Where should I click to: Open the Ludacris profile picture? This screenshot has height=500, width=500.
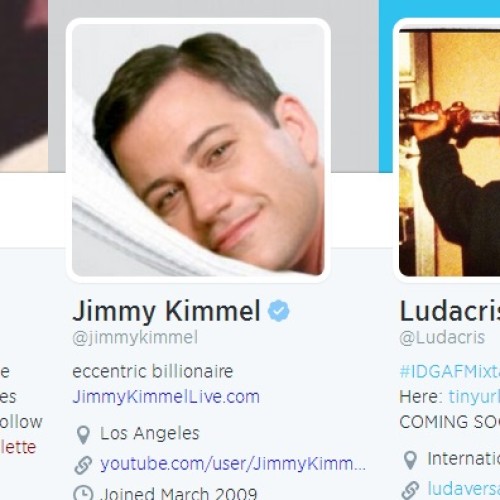pyautogui.click(x=449, y=153)
